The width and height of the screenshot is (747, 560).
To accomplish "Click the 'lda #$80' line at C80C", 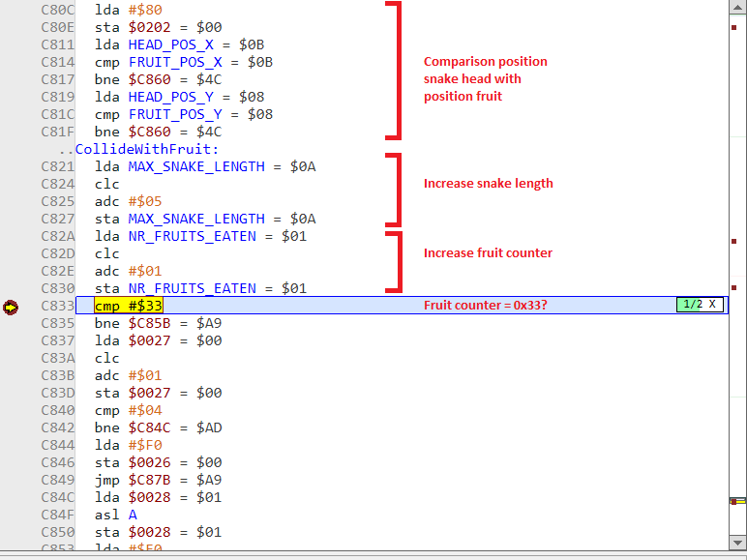I will coord(128,10).
